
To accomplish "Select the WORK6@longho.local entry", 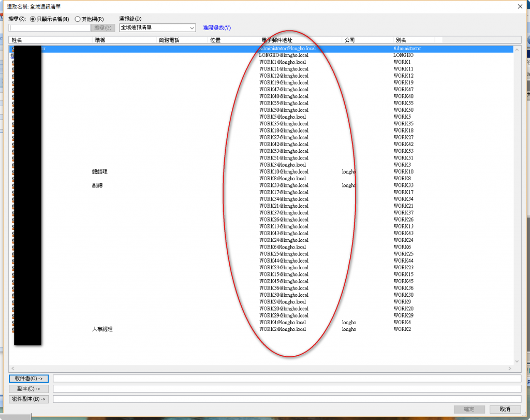I will [283, 247].
